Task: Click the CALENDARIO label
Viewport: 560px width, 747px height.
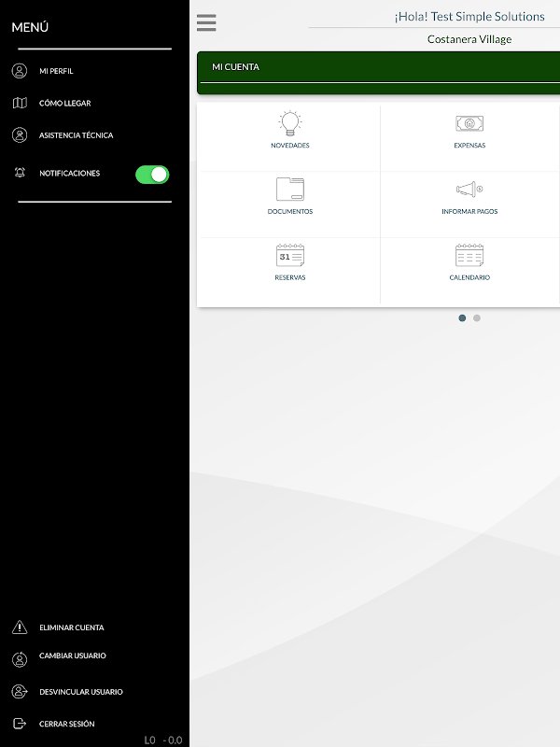Action: pos(469,277)
